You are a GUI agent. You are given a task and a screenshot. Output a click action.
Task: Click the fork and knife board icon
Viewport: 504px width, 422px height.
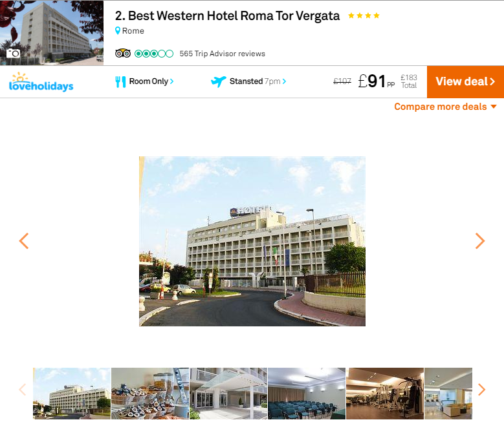pos(120,81)
